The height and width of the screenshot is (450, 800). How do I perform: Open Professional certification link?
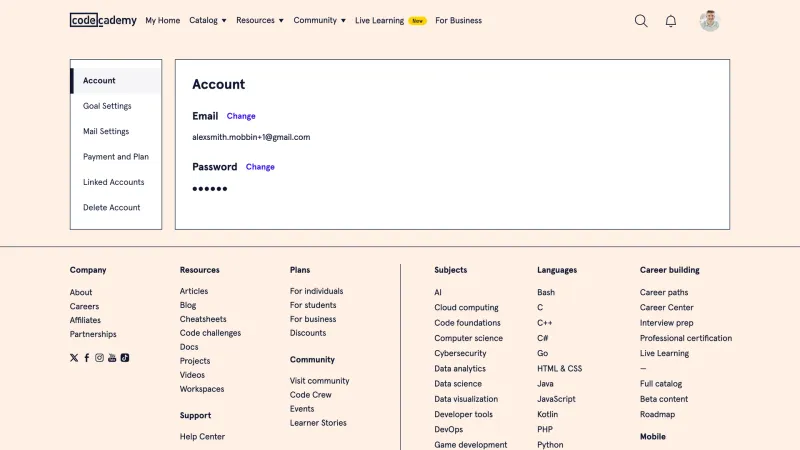click(686, 338)
